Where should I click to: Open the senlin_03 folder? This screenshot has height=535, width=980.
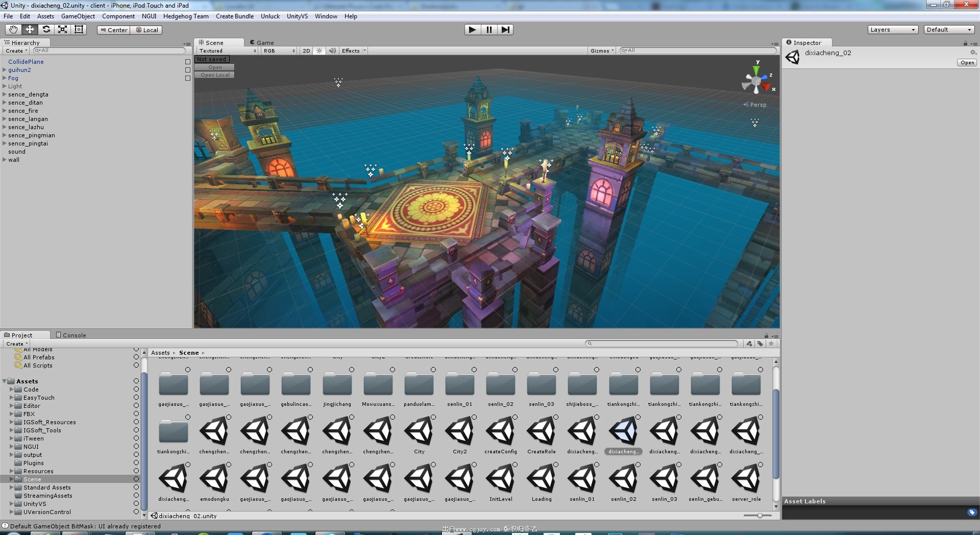click(542, 388)
